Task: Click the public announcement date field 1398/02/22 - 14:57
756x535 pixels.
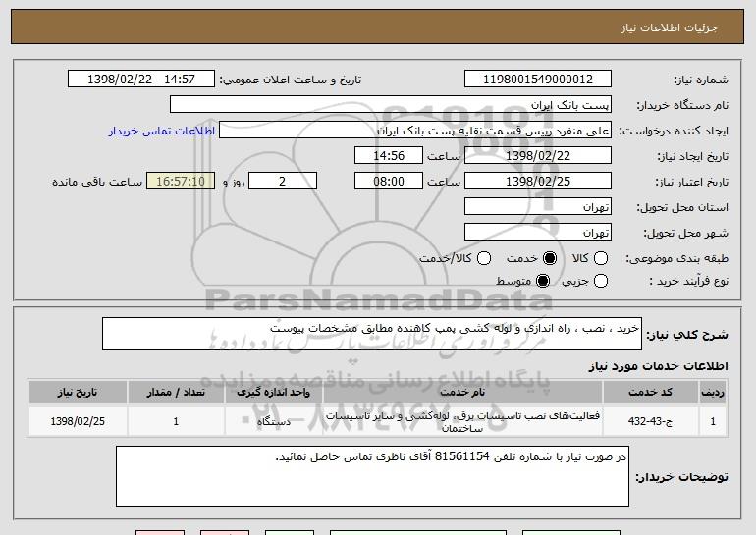Action: [141, 80]
